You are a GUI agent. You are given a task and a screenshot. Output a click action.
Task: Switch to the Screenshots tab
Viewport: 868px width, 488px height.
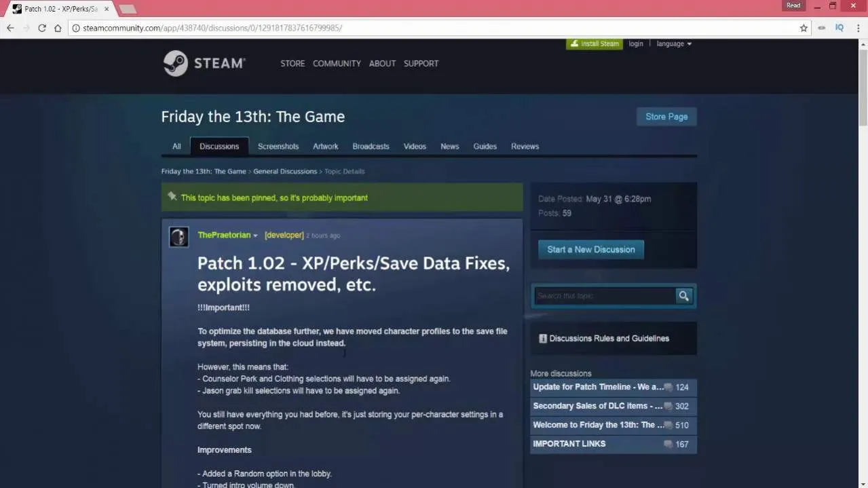click(x=278, y=147)
